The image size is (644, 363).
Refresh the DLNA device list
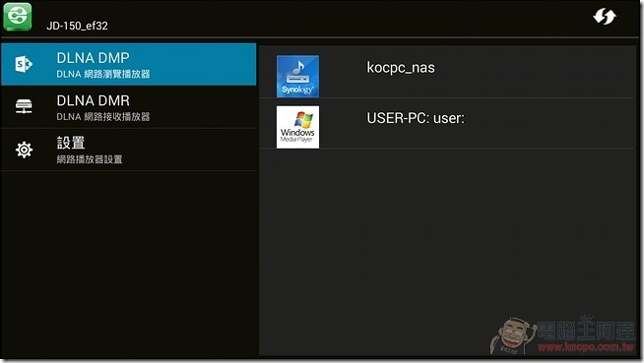pyautogui.click(x=605, y=17)
